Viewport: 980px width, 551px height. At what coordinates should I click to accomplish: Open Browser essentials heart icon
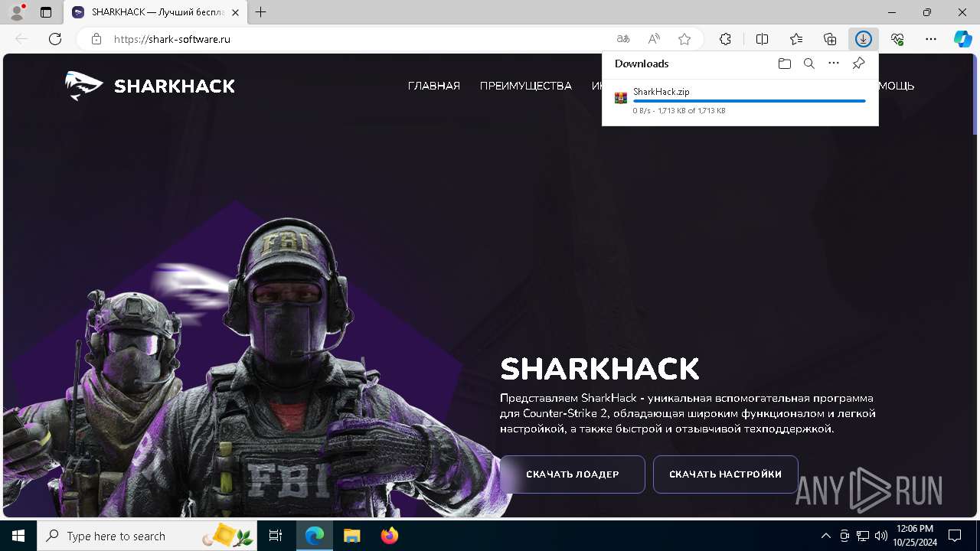[897, 39]
